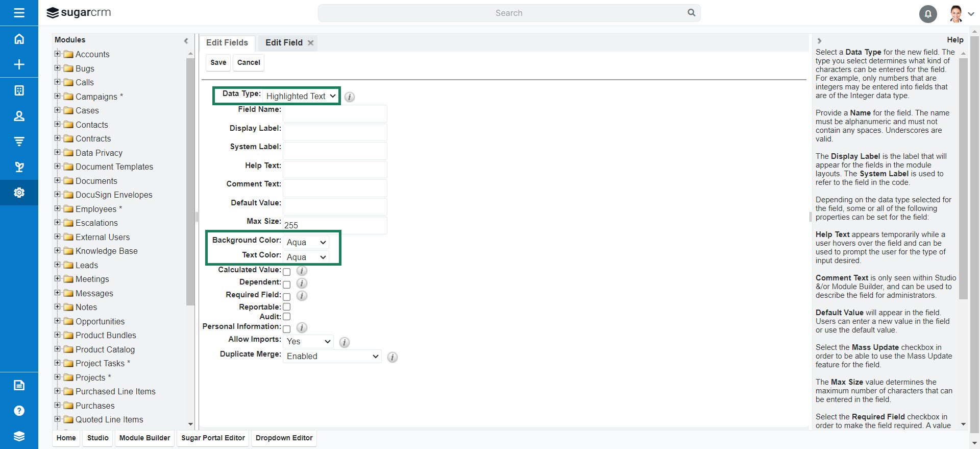This screenshot has width=980, height=449.
Task: Toggle the Audit checkbox
Action: [x=287, y=317]
